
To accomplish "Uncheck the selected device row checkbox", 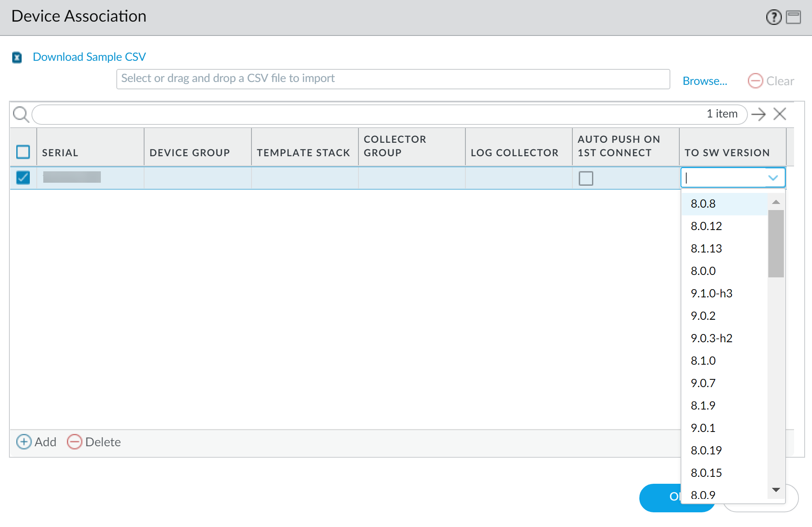I will (x=23, y=177).
